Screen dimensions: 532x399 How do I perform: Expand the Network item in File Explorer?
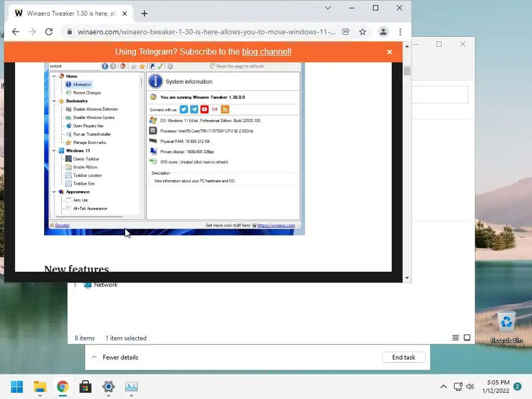click(75, 285)
